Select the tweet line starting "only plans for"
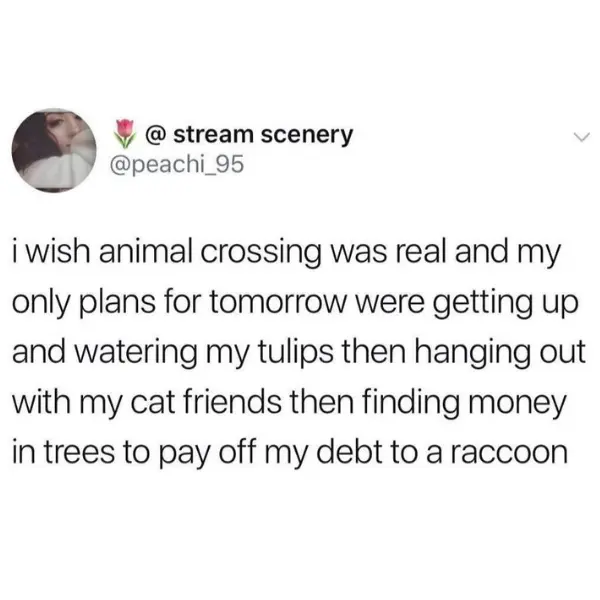Viewport: 600px width, 600px height. (295, 303)
